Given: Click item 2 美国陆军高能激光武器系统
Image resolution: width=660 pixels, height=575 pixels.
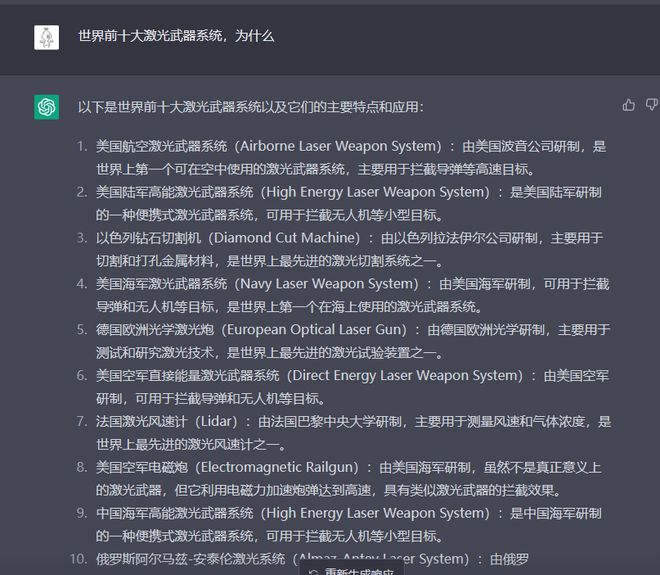Looking at the screenshot, I should (174, 192).
